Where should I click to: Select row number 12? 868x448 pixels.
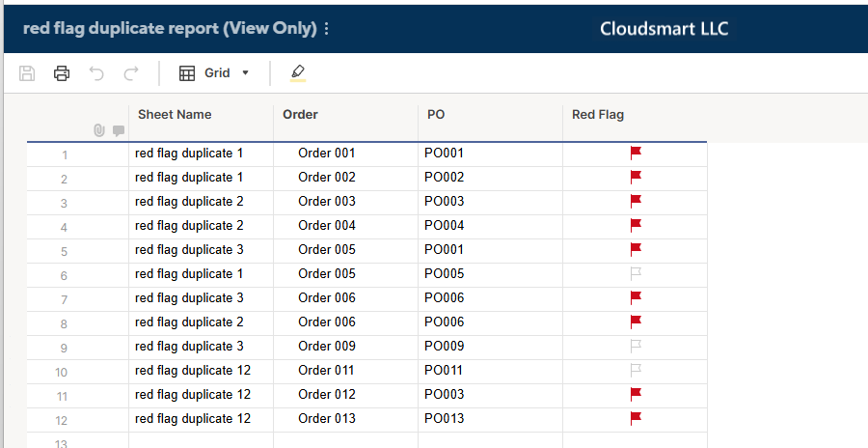pyautogui.click(x=62, y=420)
